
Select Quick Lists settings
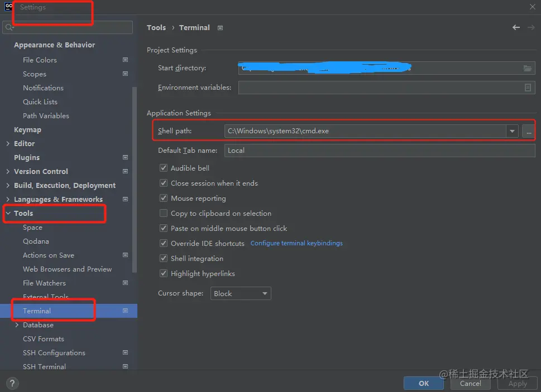(40, 101)
